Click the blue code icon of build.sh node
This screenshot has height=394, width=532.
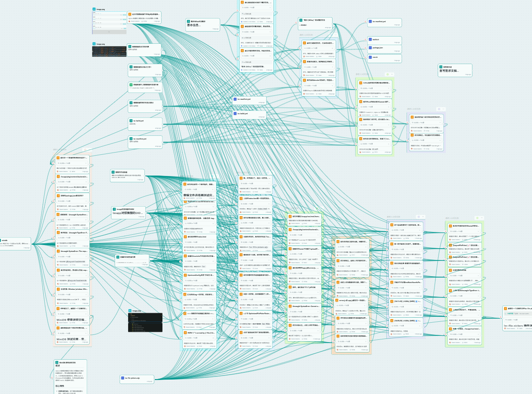(x=370, y=39)
